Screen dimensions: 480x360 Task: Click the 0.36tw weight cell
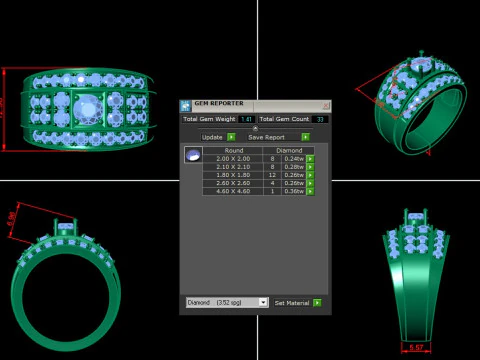point(294,191)
